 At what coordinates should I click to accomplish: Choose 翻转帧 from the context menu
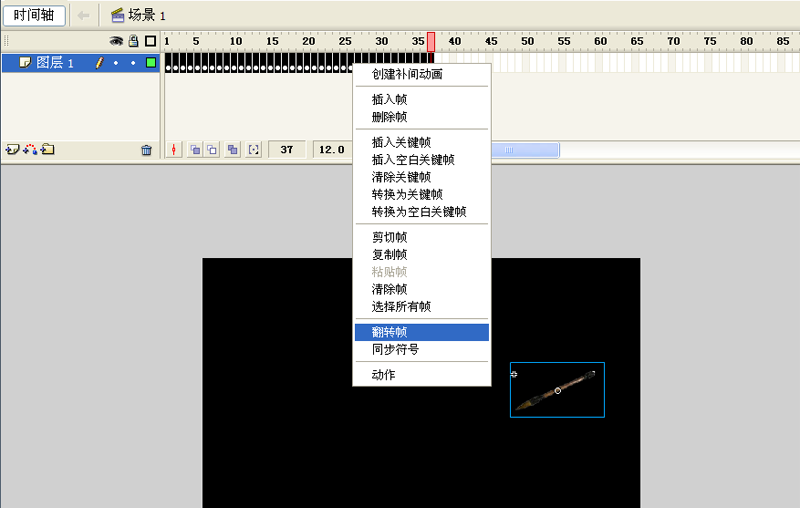(x=422, y=332)
